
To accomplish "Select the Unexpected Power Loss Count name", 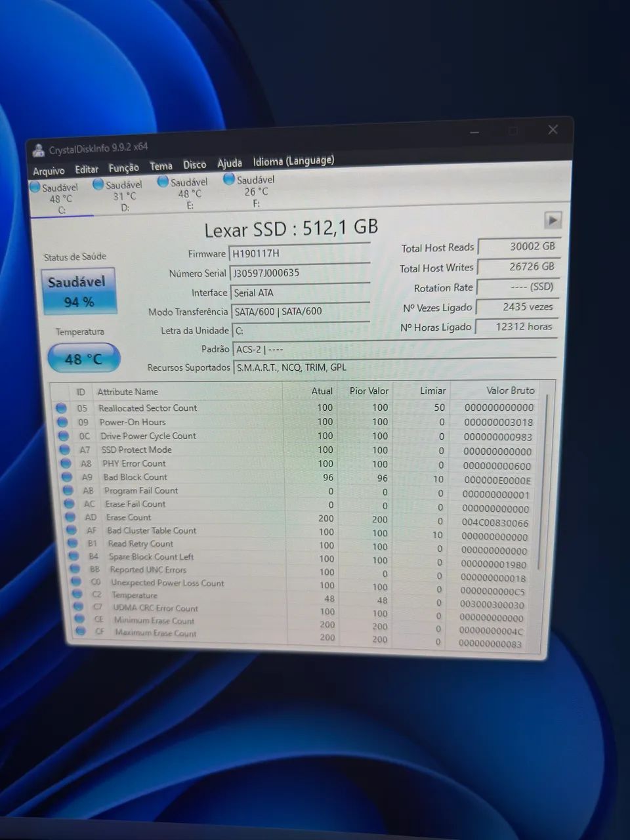I will point(167,583).
